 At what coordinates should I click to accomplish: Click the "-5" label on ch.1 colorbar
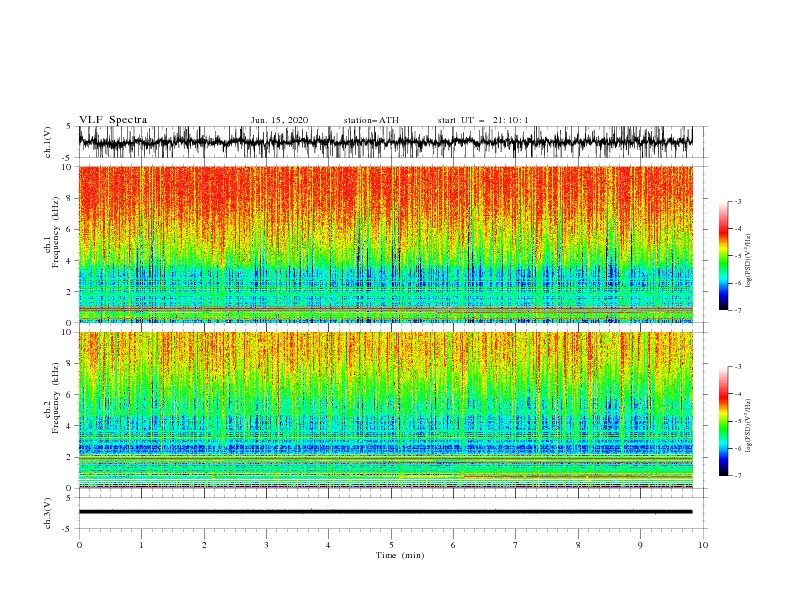[738, 256]
